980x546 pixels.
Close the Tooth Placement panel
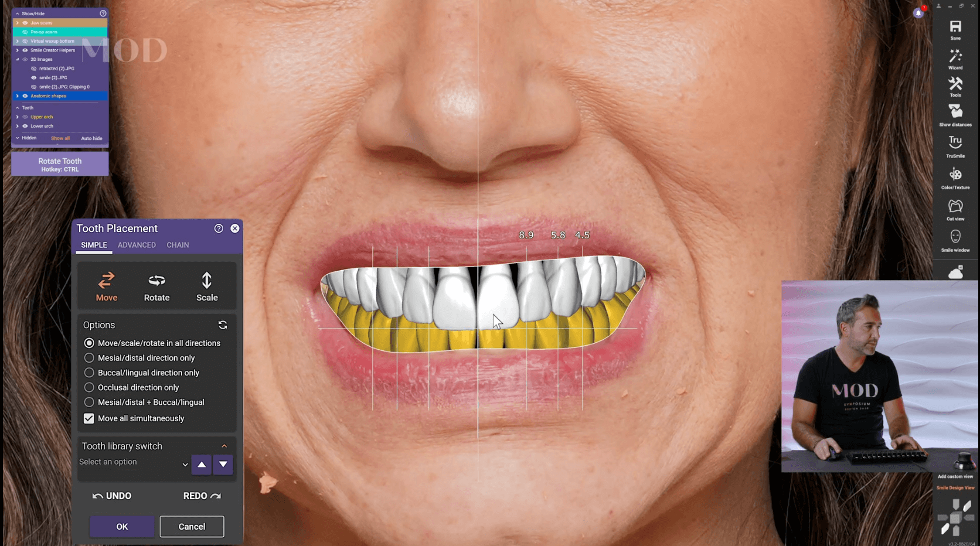235,228
